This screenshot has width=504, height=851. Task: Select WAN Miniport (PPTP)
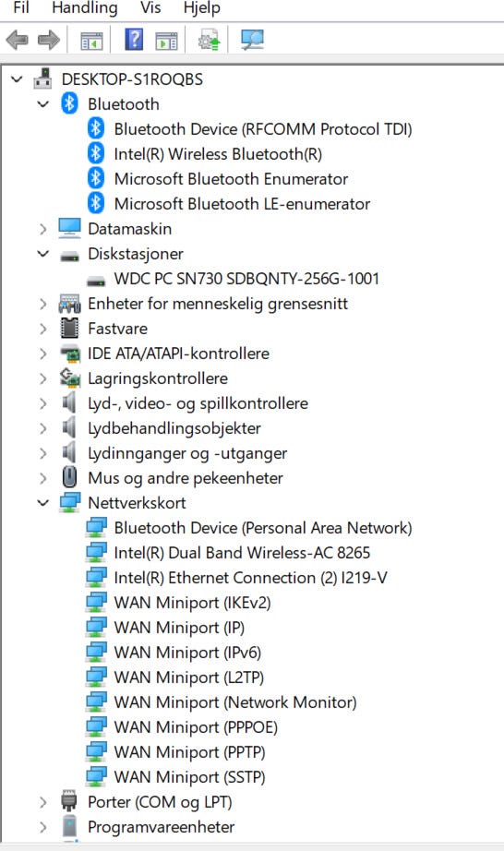point(189,752)
